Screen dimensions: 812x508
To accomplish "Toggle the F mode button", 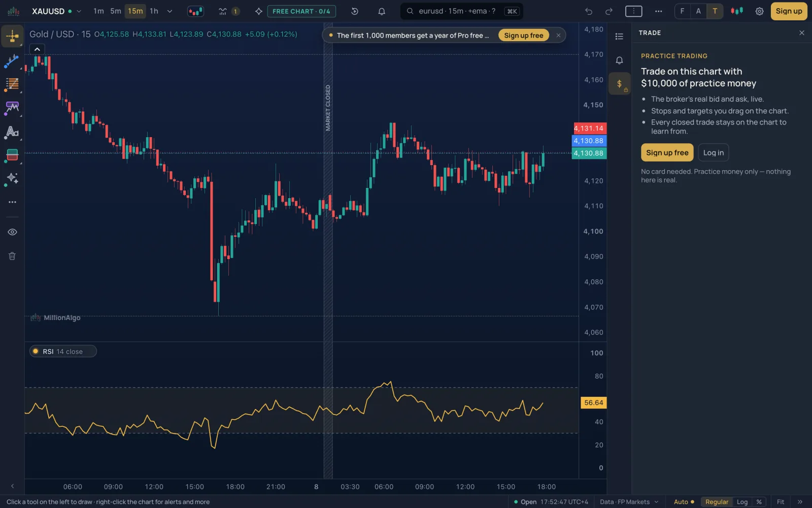I will tap(682, 11).
